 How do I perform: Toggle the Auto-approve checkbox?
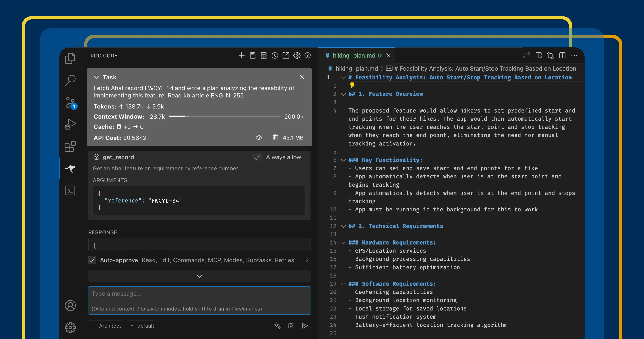click(x=92, y=260)
